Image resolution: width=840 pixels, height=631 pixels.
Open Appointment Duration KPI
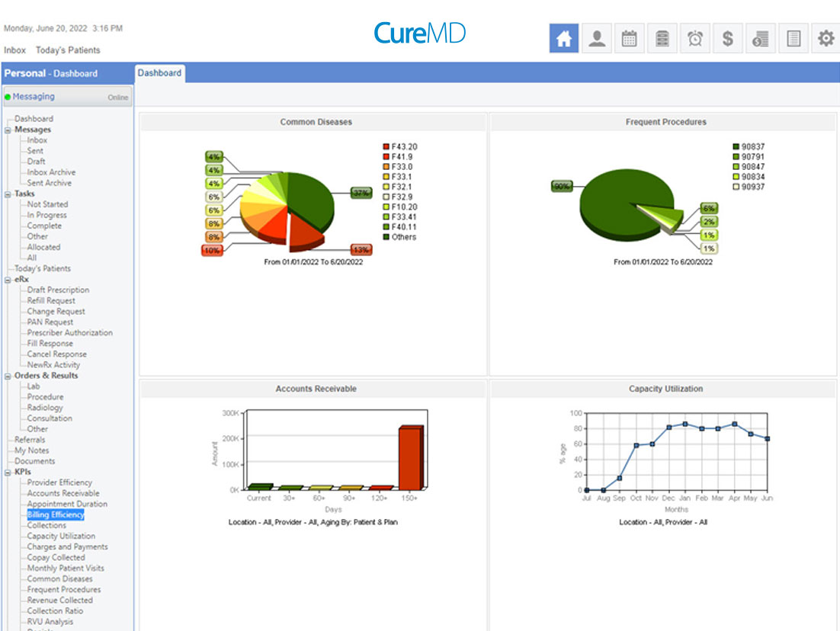pyautogui.click(x=68, y=504)
